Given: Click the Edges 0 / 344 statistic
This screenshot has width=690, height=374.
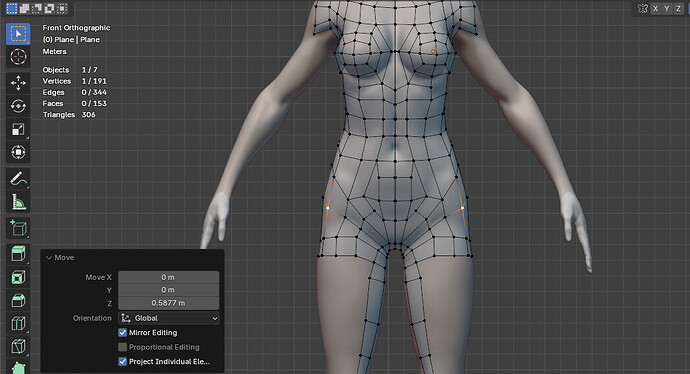Looking at the screenshot, I should pyautogui.click(x=74, y=92).
